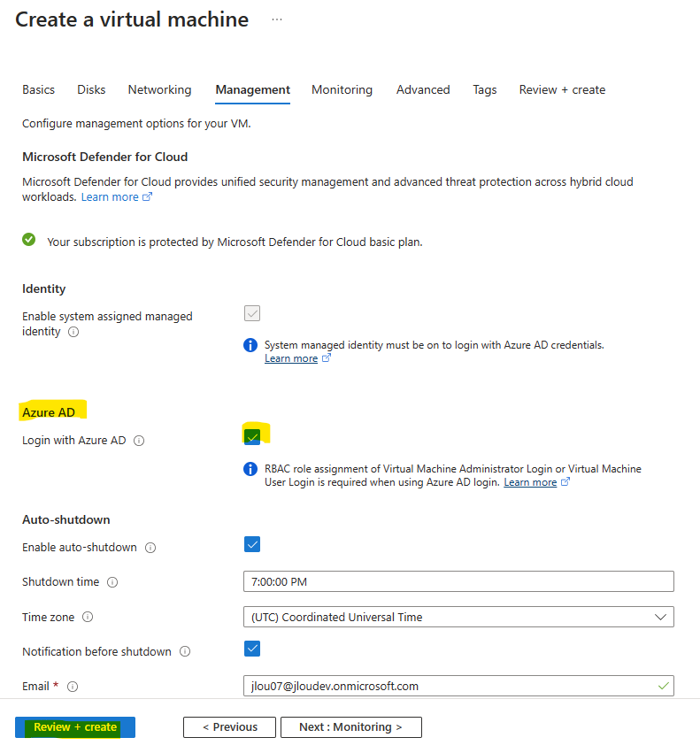Click the Azure AD section heading

pos(49,412)
